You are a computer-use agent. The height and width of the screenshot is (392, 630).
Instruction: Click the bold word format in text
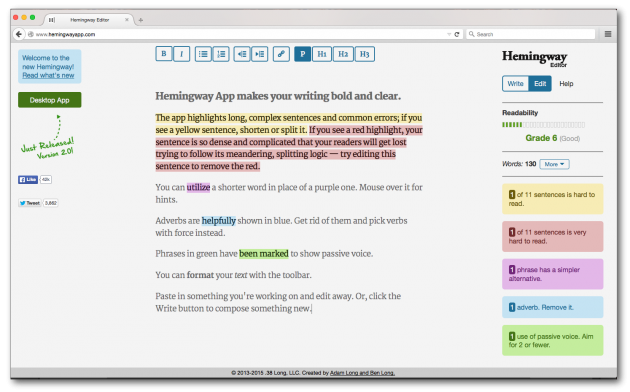200,275
